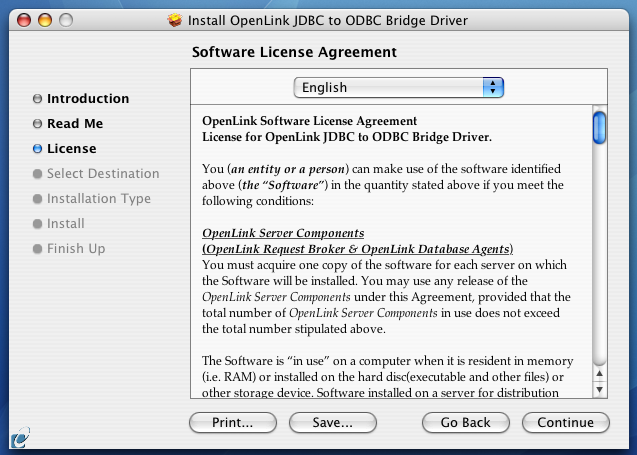This screenshot has width=637, height=455.
Task: Select the Introduction step in the sidebar
Action: pos(88,99)
